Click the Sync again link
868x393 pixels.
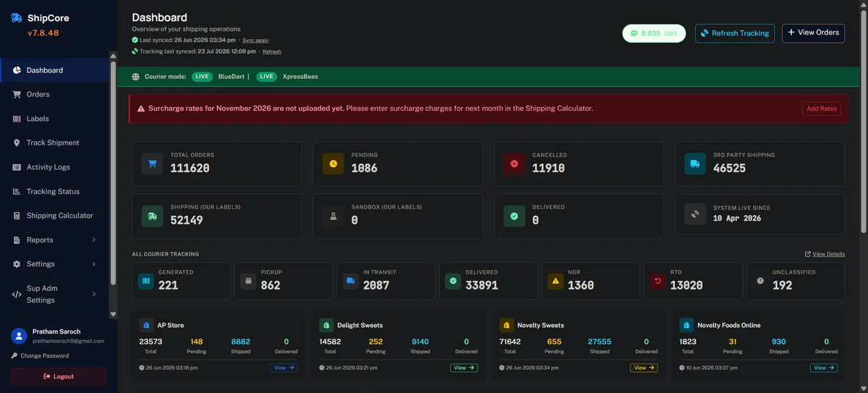[255, 41]
